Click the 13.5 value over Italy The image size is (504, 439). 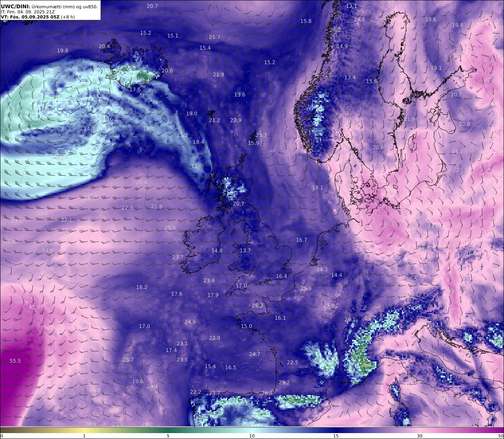407,357
